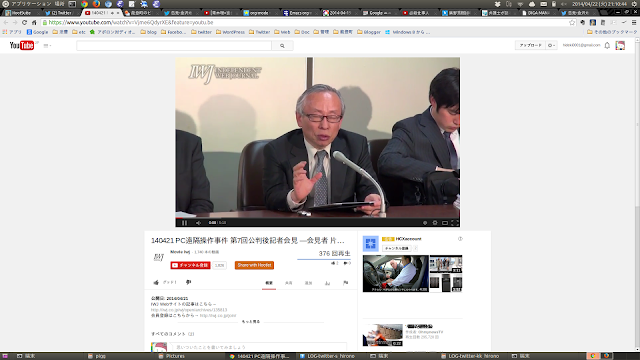
Task: Open the settings gear dropdown in YouTube header
Action: coord(551,45)
